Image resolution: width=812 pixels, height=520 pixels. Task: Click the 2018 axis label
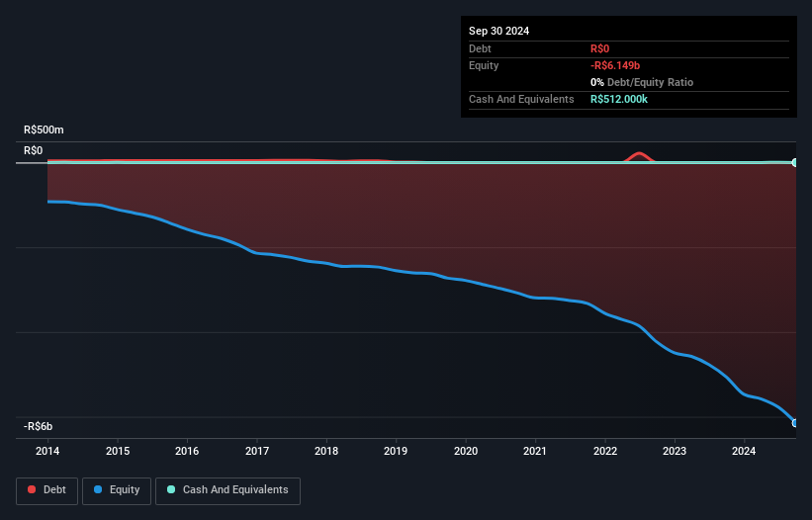(326, 451)
